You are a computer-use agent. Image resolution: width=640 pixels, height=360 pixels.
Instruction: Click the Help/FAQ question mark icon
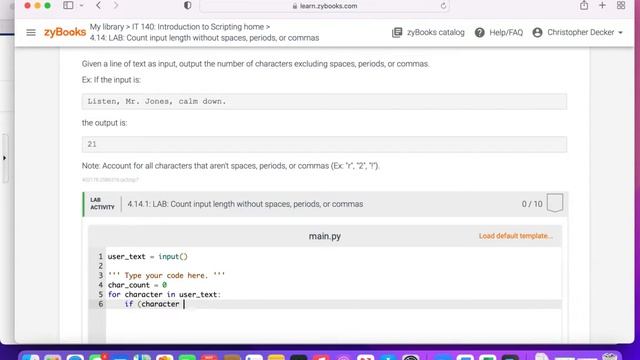pyautogui.click(x=480, y=32)
